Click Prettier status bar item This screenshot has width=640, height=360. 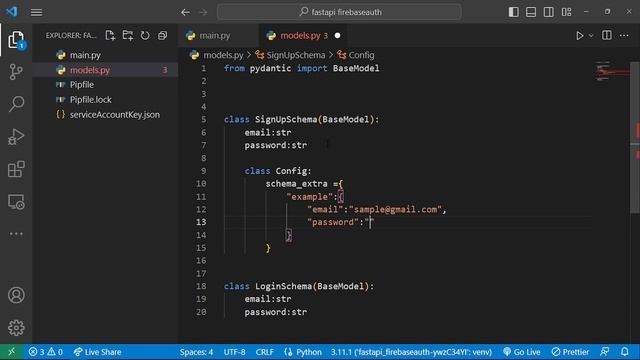pos(570,352)
